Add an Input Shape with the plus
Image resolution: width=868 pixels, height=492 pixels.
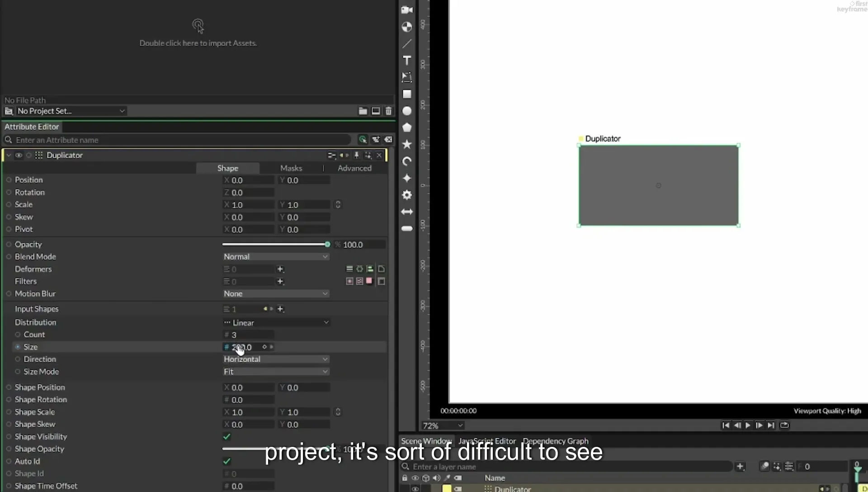[280, 309]
